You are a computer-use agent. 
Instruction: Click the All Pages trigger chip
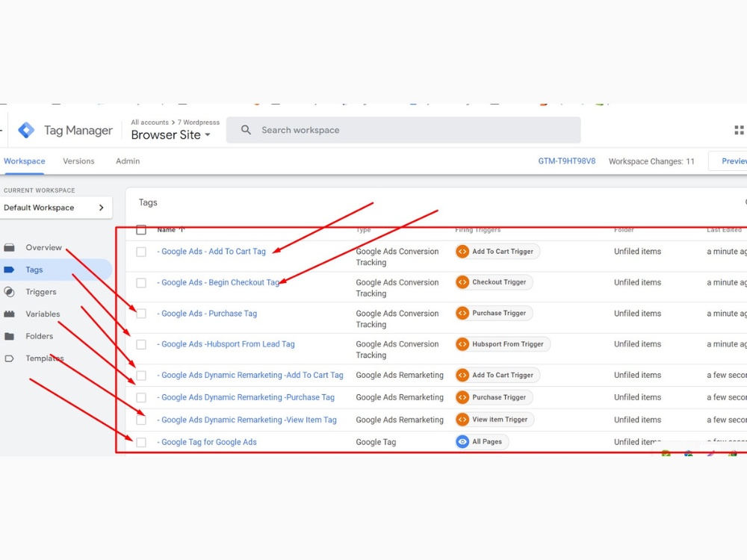[x=482, y=442]
